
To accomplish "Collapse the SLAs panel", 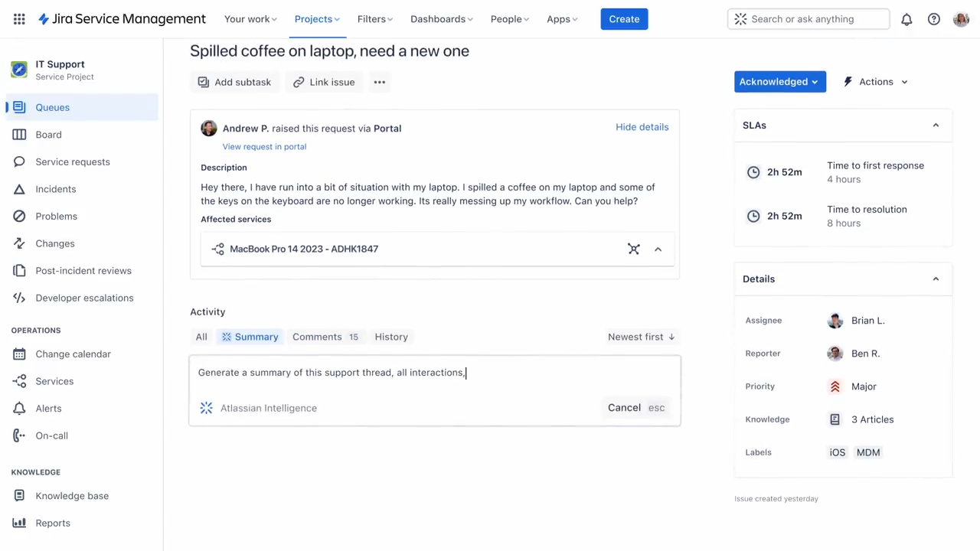I will (x=935, y=126).
